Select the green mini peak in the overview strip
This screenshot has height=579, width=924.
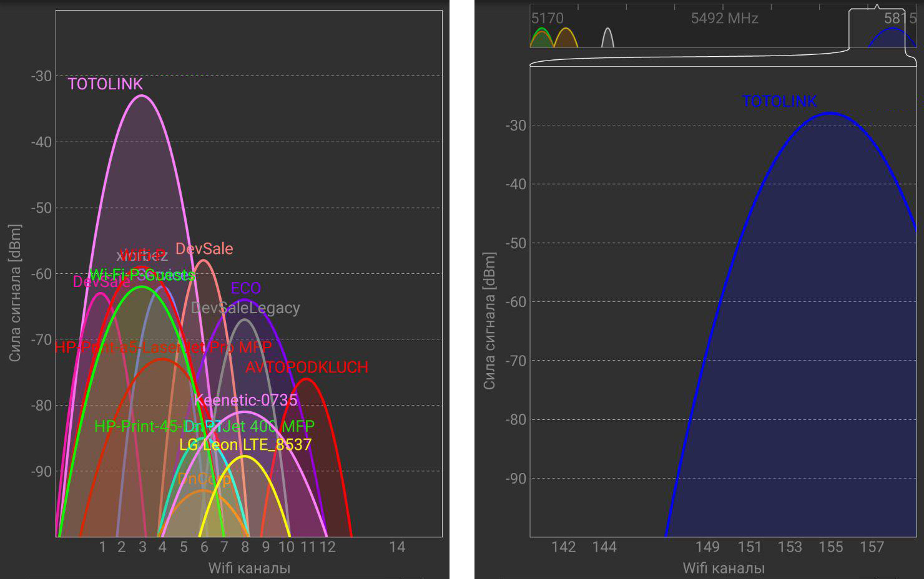541,37
